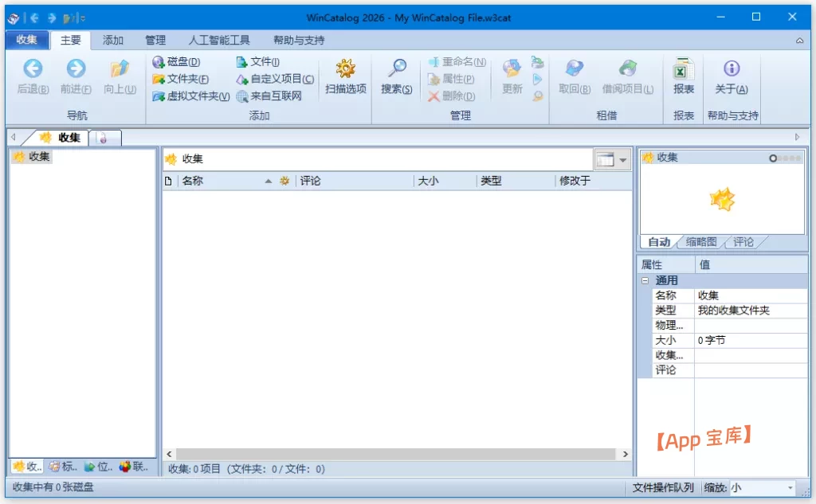Sort by the 大小 column header

(x=428, y=181)
